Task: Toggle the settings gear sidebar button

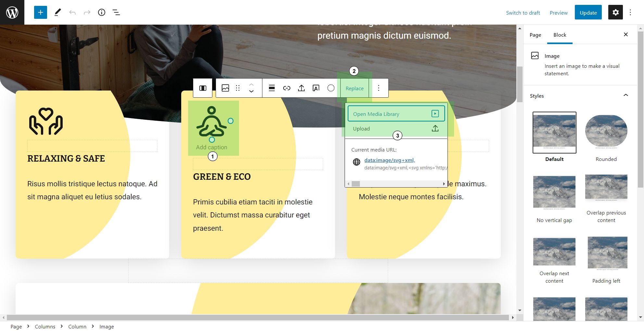Action: [x=615, y=12]
